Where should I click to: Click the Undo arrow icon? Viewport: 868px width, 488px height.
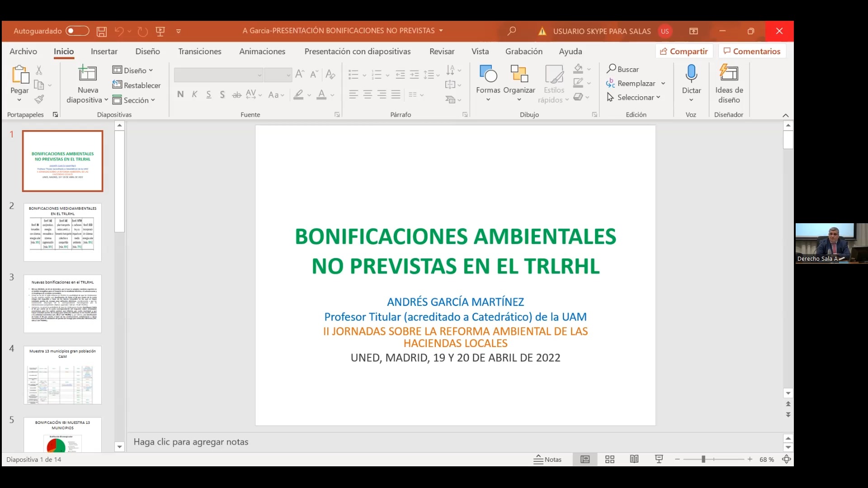pyautogui.click(x=119, y=31)
